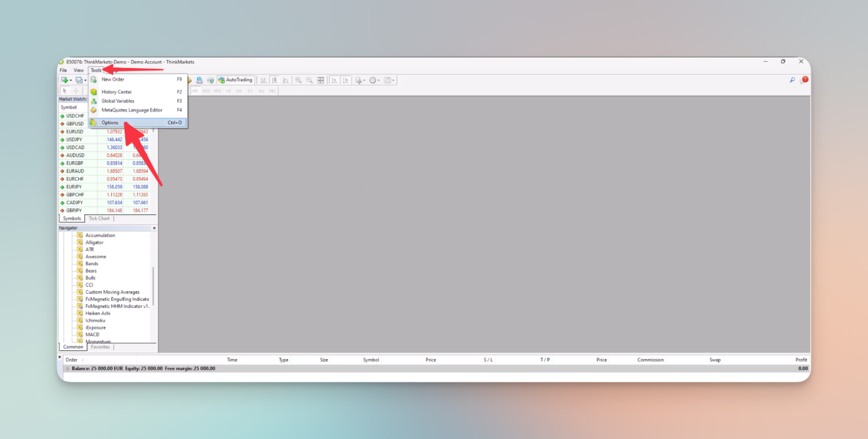Open the Indicators list icon
This screenshot has height=439, width=868.
coord(358,80)
